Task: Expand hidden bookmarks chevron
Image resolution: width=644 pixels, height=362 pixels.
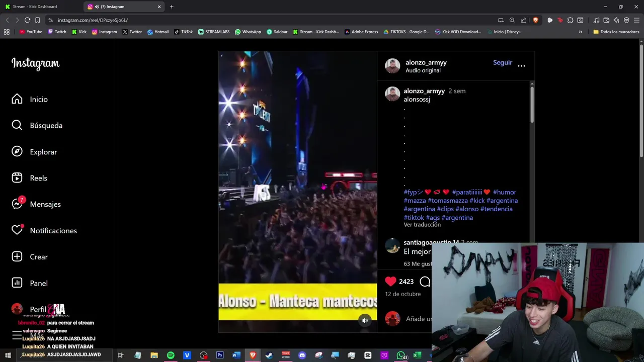Action: click(x=580, y=32)
